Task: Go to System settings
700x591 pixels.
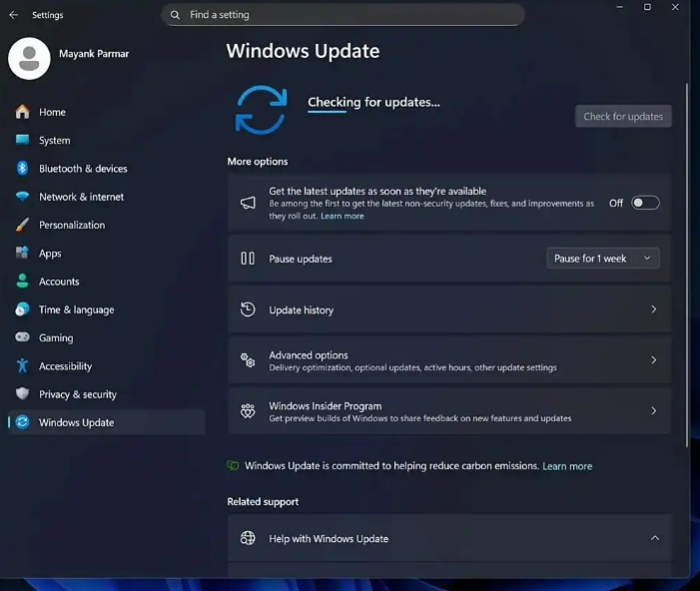Action: click(107, 140)
